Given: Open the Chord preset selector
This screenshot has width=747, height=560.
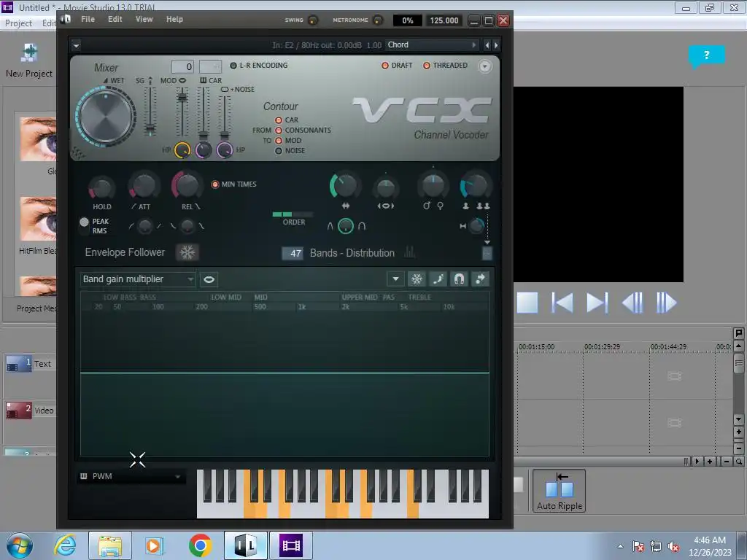Looking at the screenshot, I should (x=432, y=44).
